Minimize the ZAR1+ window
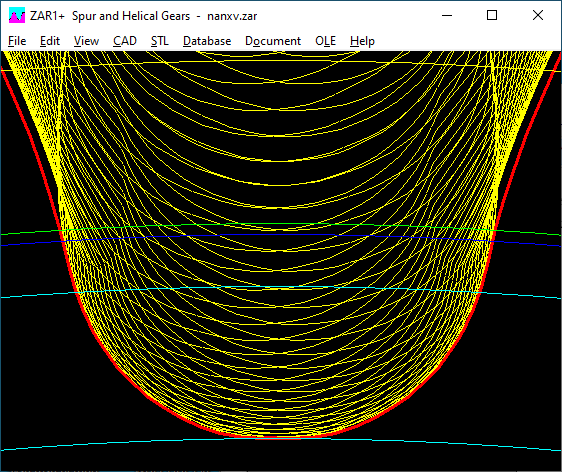 (x=447, y=15)
